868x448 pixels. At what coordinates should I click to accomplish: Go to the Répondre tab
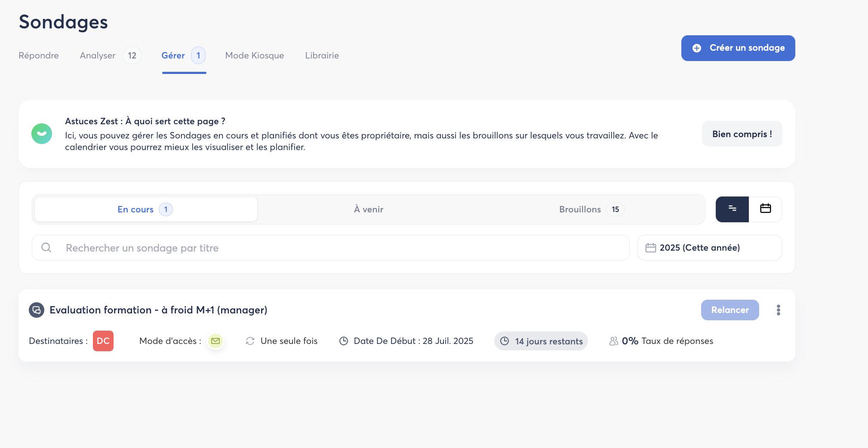point(39,55)
